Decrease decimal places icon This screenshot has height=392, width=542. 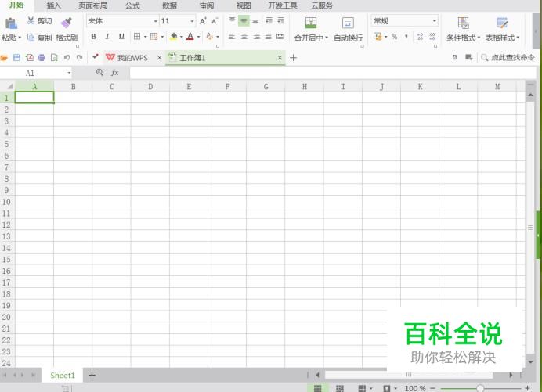tap(432, 37)
